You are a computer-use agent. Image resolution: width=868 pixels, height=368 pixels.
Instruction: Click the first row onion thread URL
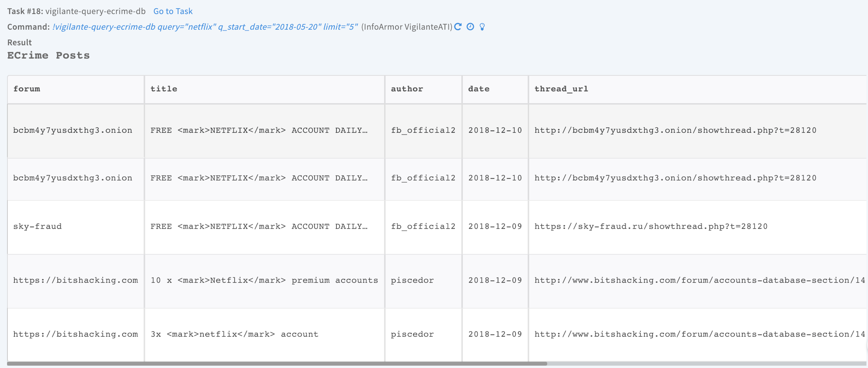675,130
